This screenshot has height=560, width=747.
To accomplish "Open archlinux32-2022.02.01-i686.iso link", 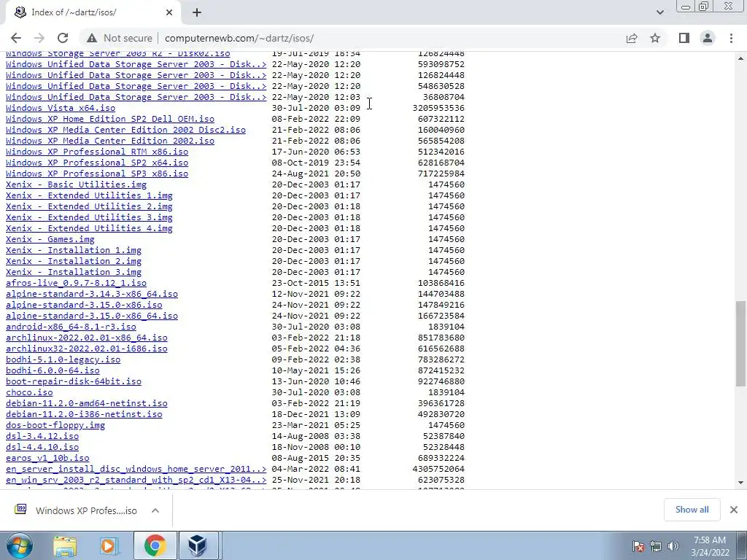I will tap(87, 349).
